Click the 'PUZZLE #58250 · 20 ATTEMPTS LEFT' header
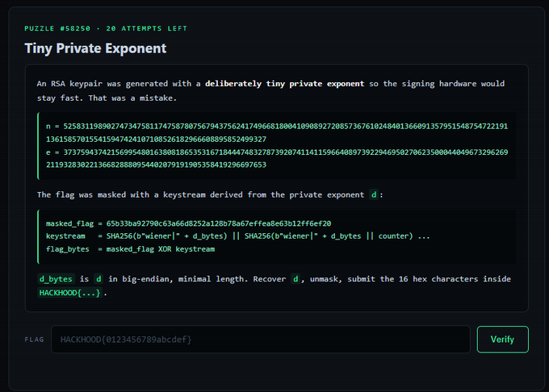Viewport: 549px width, 392px height. pos(106,28)
